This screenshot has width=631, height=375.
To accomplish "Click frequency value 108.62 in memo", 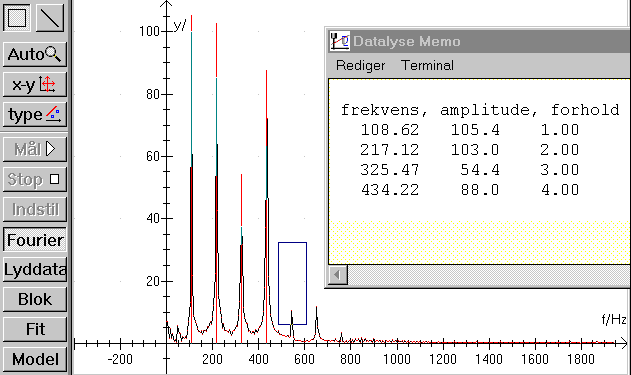I will pyautogui.click(x=390, y=130).
